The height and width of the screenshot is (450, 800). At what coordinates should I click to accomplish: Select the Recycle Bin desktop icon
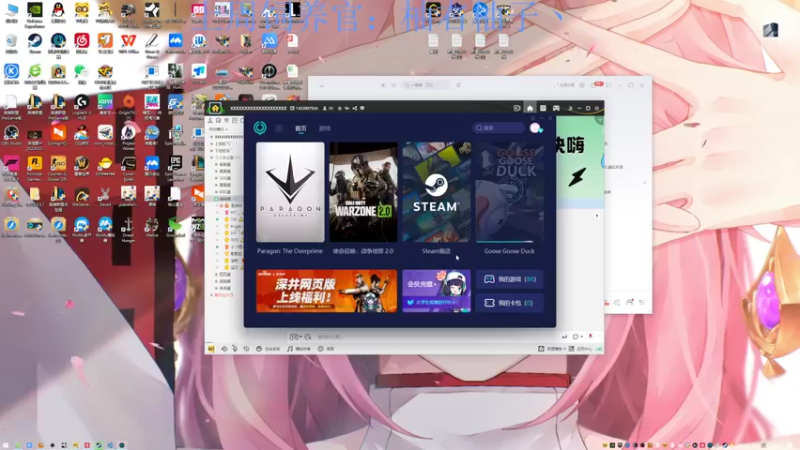point(11,43)
